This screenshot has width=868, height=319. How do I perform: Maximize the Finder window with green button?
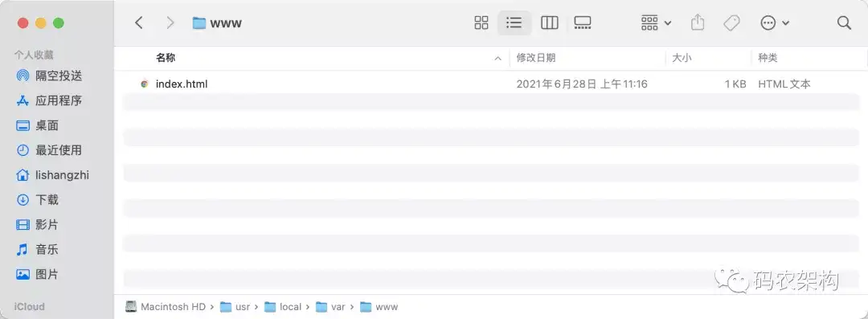[x=59, y=23]
